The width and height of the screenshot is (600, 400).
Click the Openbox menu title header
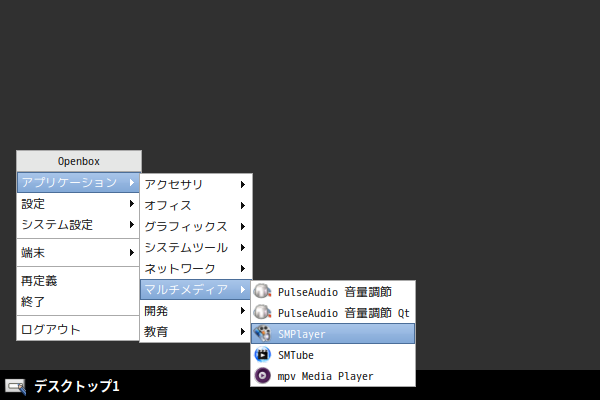[79, 161]
